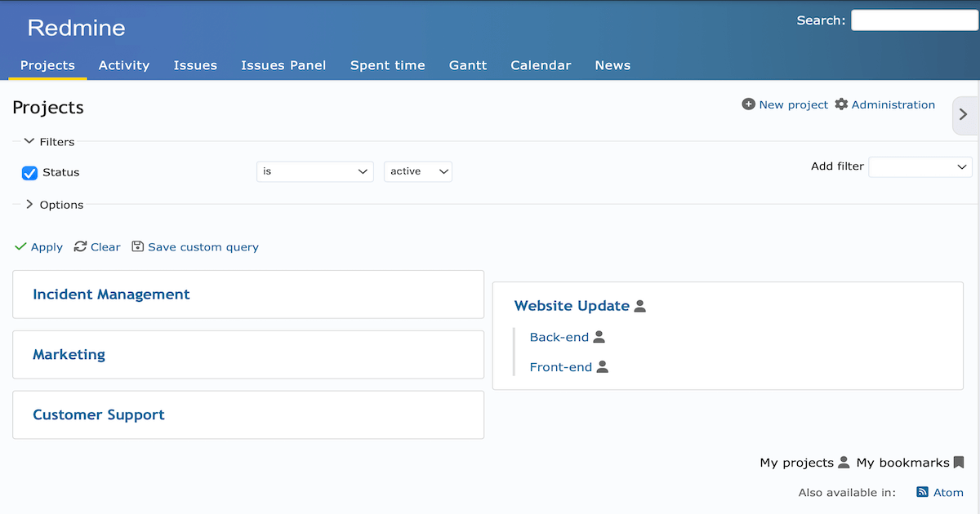Open the active status dropdown
The image size is (980, 514).
point(417,171)
